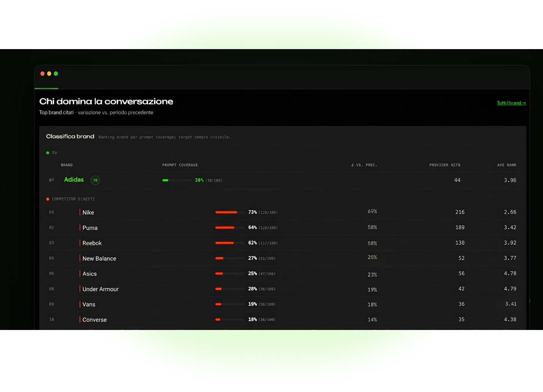
Task: Click the AVE RANK column header
Action: click(x=507, y=165)
